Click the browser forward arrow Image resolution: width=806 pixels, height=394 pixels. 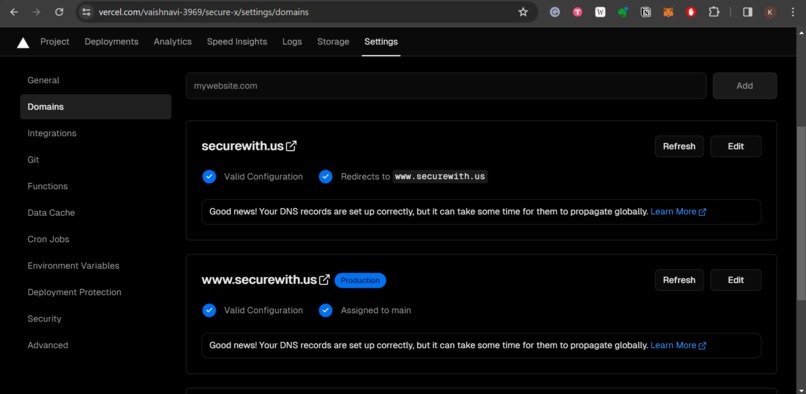(36, 12)
